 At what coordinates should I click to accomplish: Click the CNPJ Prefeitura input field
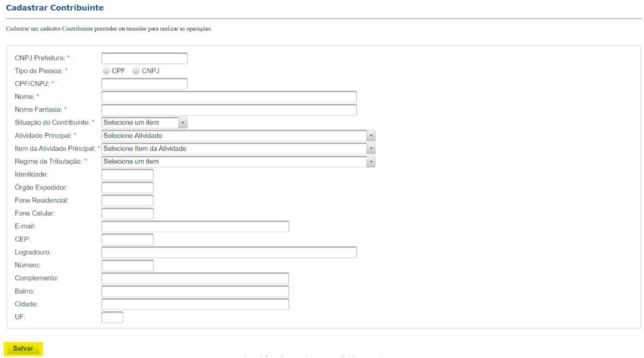(144, 58)
